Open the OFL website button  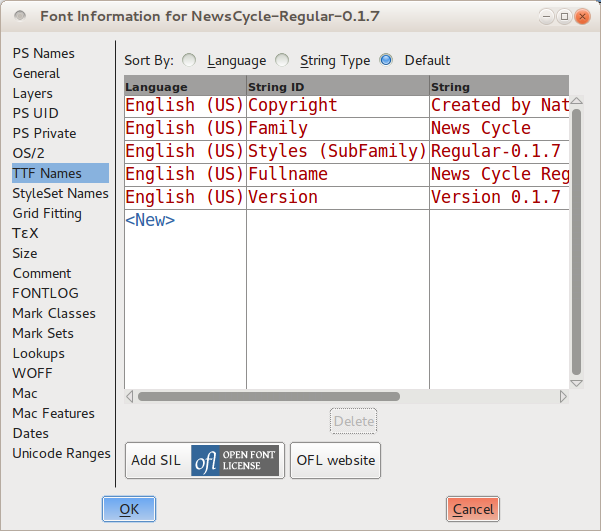pos(336,461)
